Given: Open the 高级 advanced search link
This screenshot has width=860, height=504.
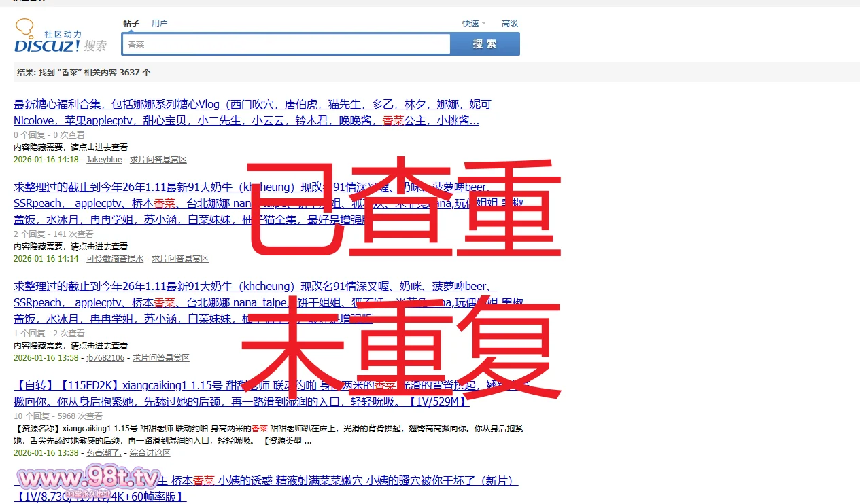Looking at the screenshot, I should [509, 23].
